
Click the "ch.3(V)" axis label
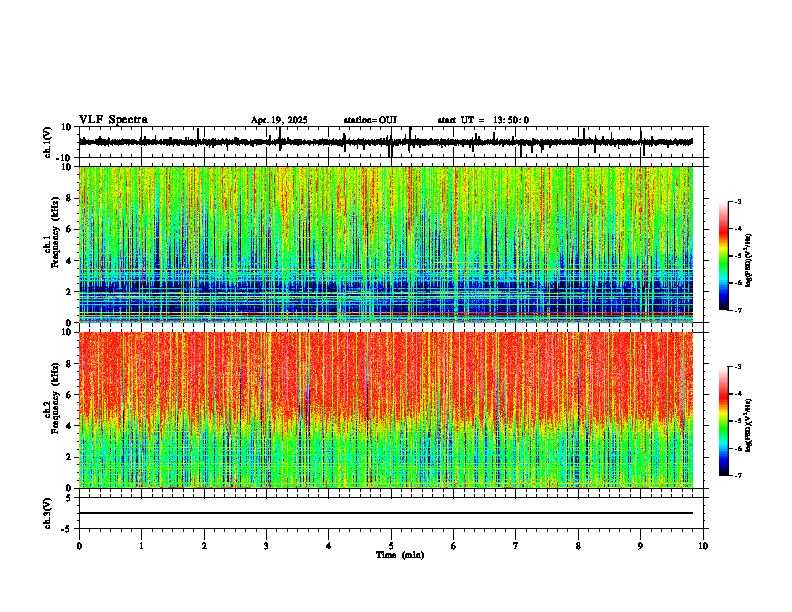tap(48, 513)
